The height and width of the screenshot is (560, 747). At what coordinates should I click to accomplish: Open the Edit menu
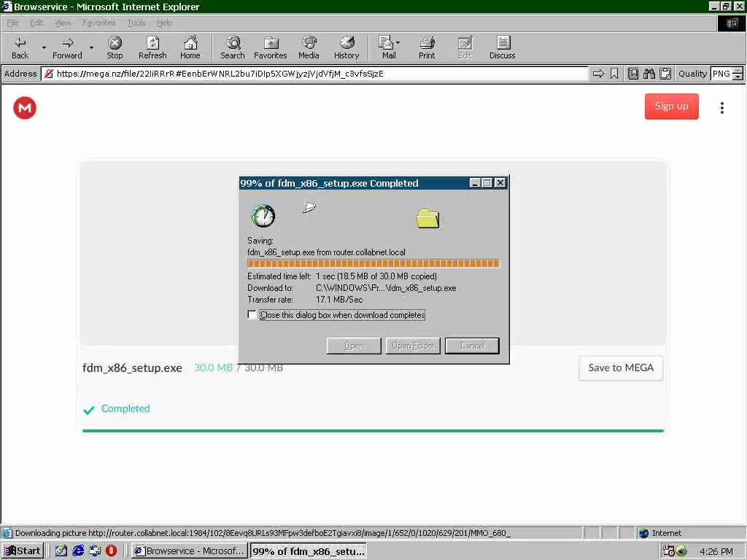(x=36, y=23)
